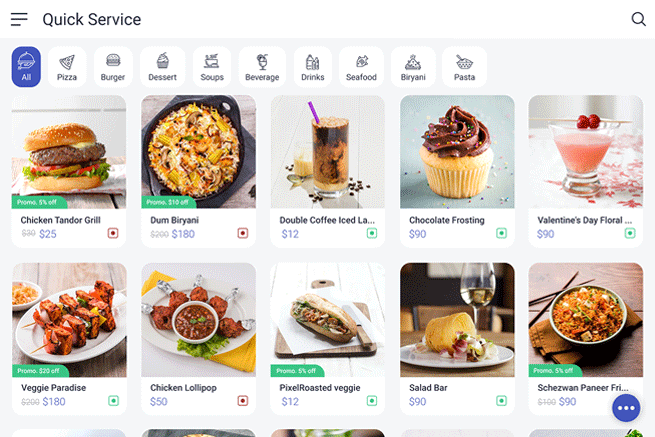Click veg indicator on Salad Bar
This screenshot has height=437, width=655.
click(502, 401)
